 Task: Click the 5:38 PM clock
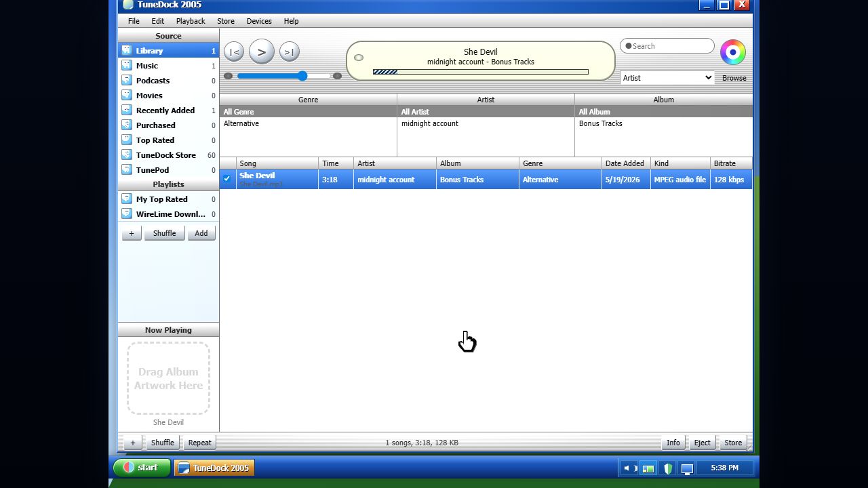724,468
